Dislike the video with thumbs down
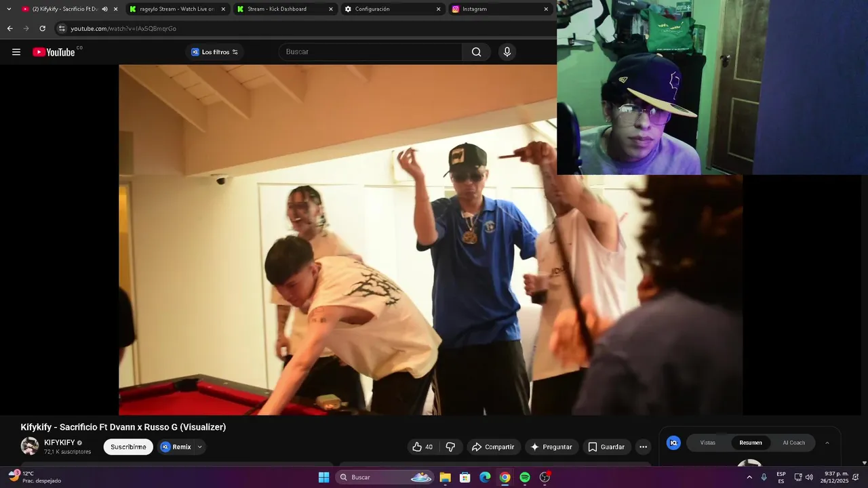This screenshot has height=488, width=868. [x=450, y=447]
